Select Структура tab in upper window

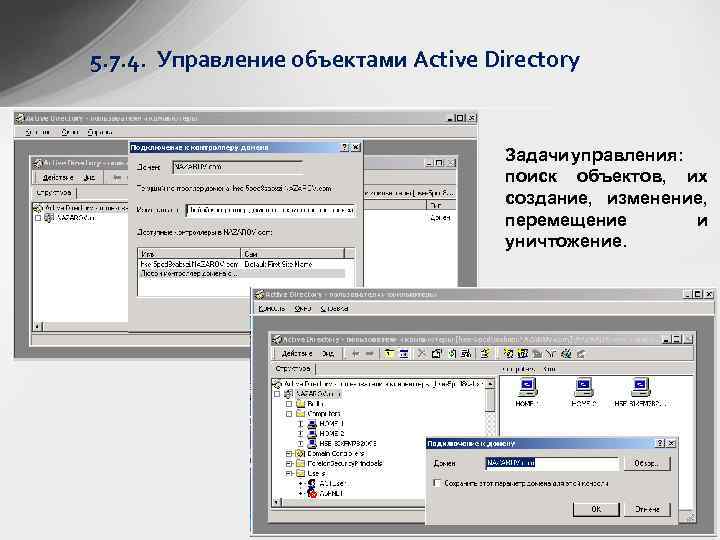pyautogui.click(x=54, y=192)
